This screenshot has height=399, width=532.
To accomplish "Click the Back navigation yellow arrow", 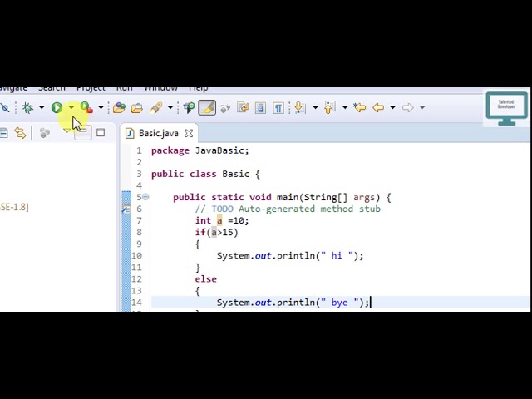I will pyautogui.click(x=378, y=107).
